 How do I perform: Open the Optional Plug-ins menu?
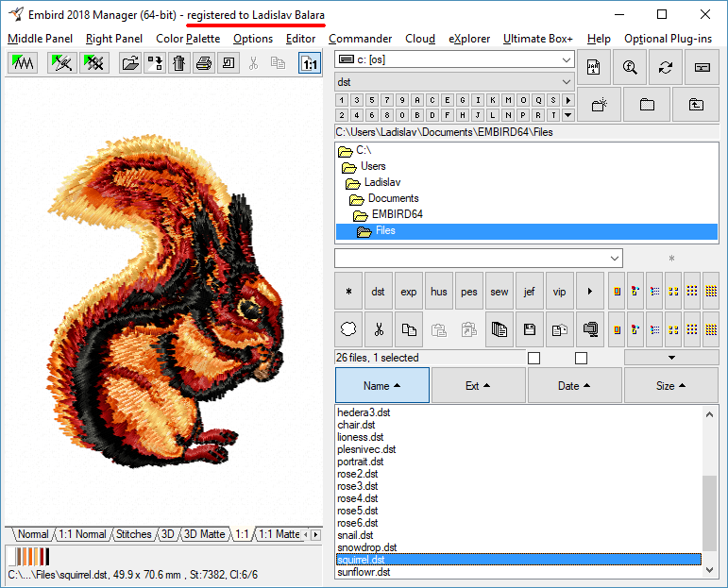(x=668, y=39)
